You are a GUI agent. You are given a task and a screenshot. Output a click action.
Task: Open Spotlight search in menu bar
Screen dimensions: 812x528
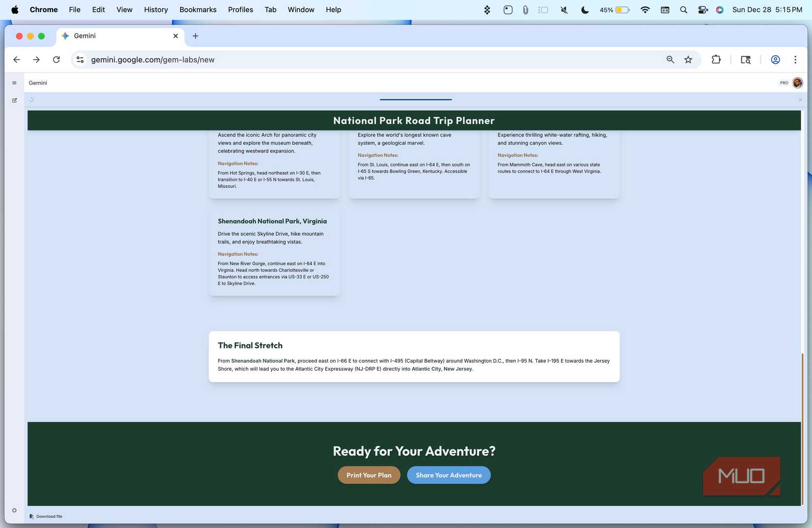coord(684,10)
